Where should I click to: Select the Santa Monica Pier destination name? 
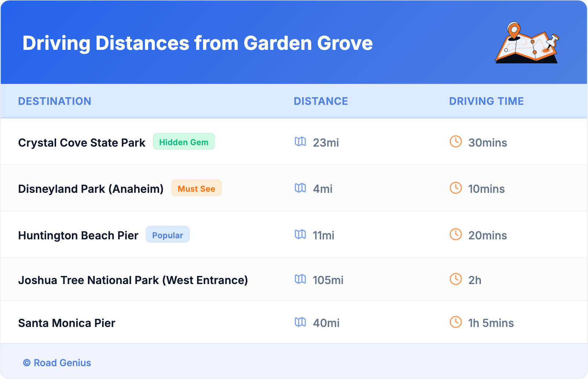click(x=67, y=323)
